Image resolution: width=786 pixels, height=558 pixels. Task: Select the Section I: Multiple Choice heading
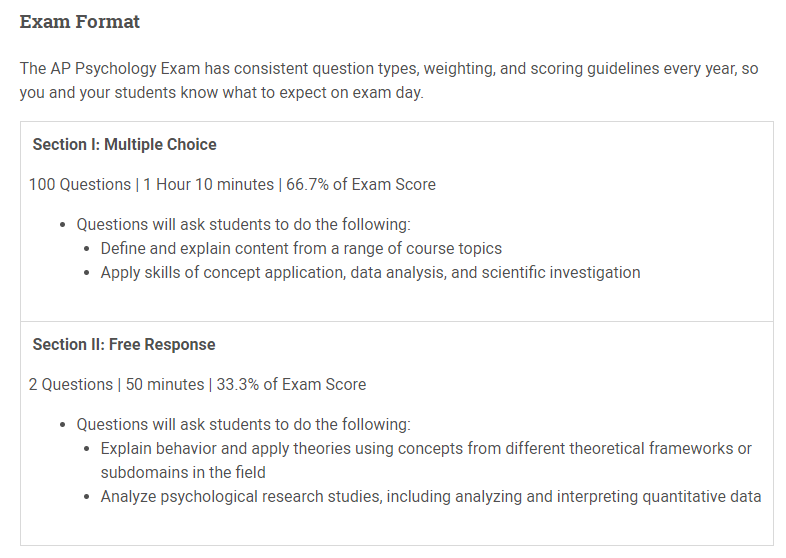[124, 144]
